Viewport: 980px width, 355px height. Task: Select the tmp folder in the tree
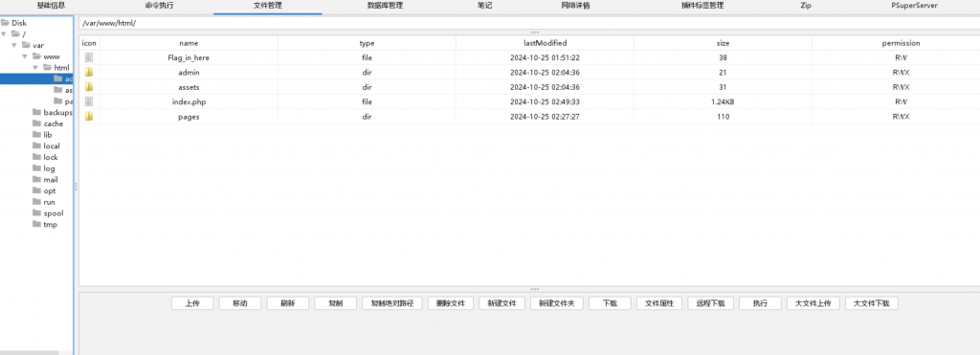pos(50,225)
